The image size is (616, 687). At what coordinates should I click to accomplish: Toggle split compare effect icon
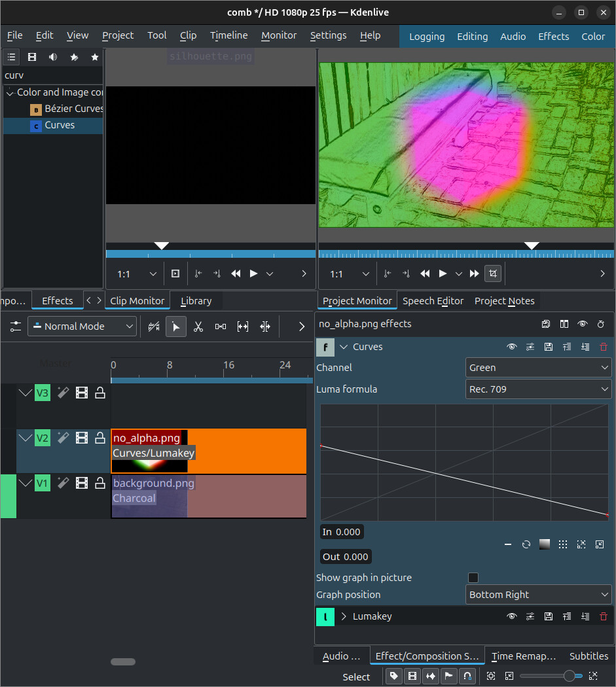point(564,325)
